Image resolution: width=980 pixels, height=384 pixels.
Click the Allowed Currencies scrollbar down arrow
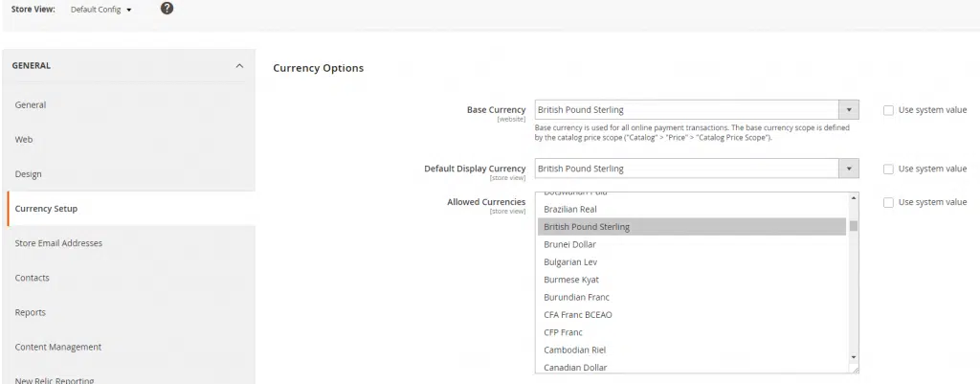[x=854, y=357]
